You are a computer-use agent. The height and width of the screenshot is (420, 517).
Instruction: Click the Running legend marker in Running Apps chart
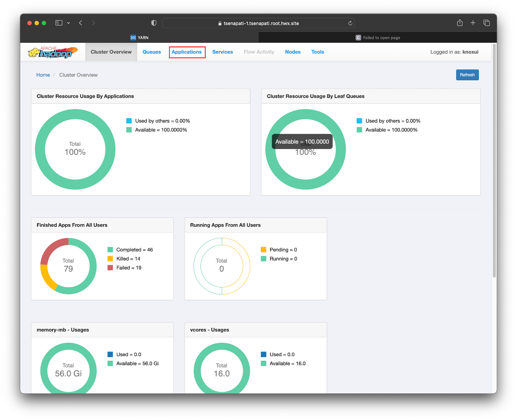coord(264,258)
